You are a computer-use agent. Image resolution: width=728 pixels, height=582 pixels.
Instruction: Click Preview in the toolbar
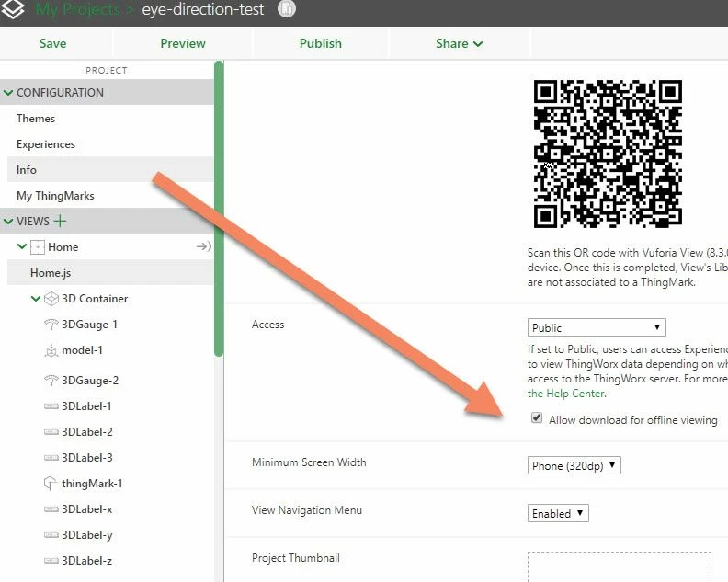point(183,43)
